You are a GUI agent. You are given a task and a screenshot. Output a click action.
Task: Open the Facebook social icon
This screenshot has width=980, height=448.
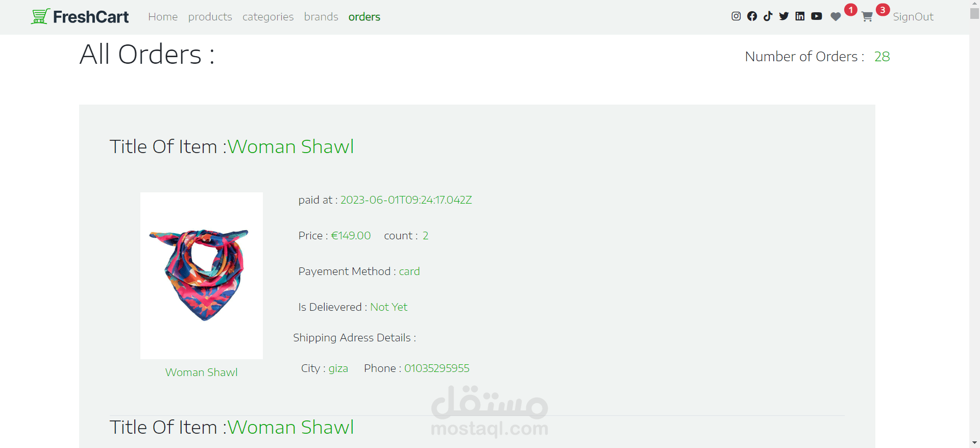[x=752, y=16]
